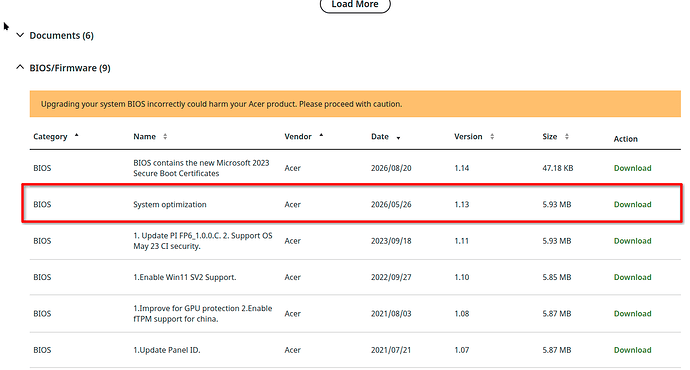Select '1.Update Panel ID.' name cell
This screenshot has height=370, width=690.
coord(166,350)
